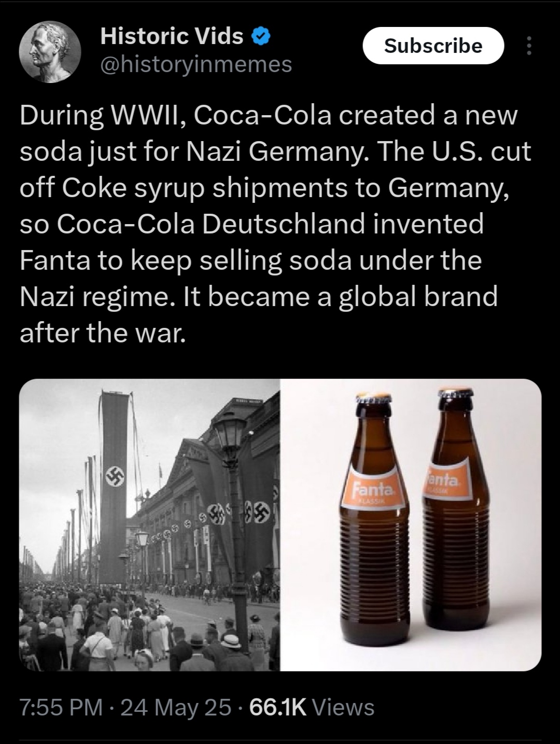
Task: Tap the last line "after the war."
Action: point(102,333)
